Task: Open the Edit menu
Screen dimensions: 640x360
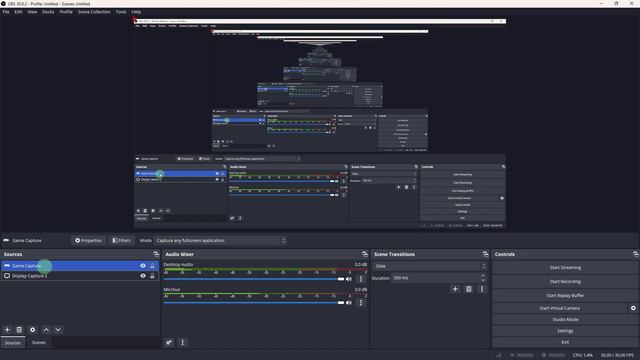Action: (x=18, y=12)
